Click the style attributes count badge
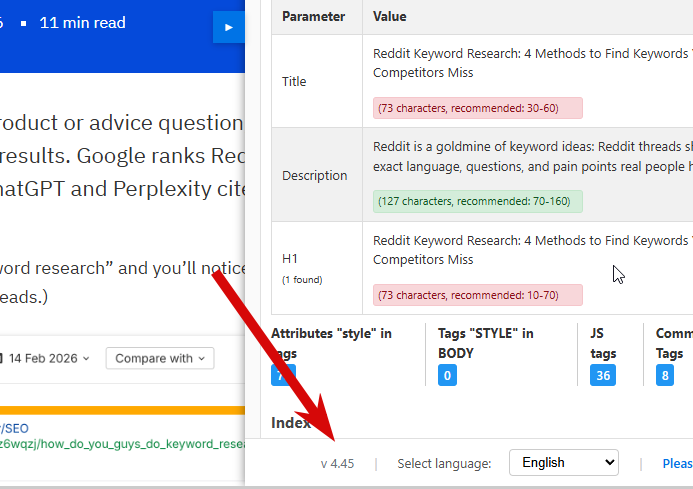The image size is (693, 489). point(282,375)
